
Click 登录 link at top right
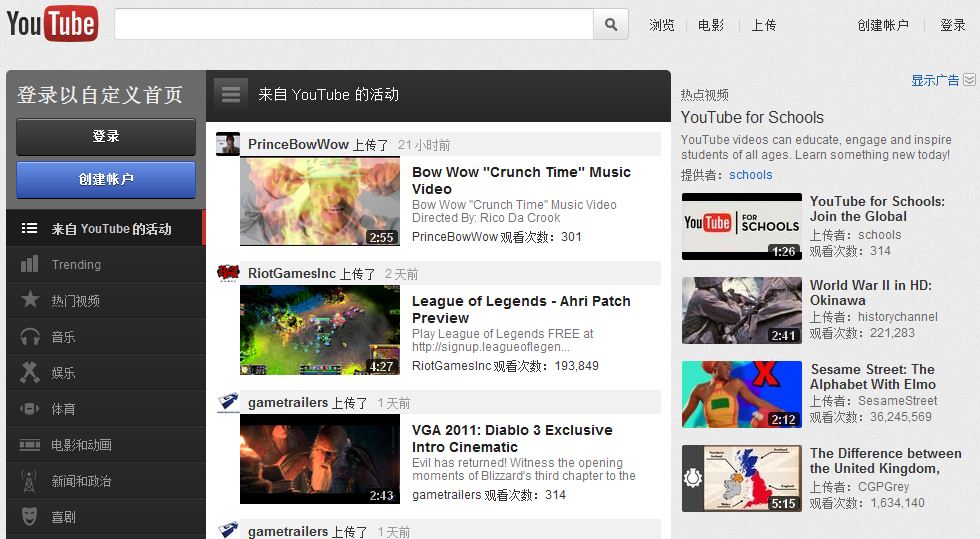[x=952, y=25]
